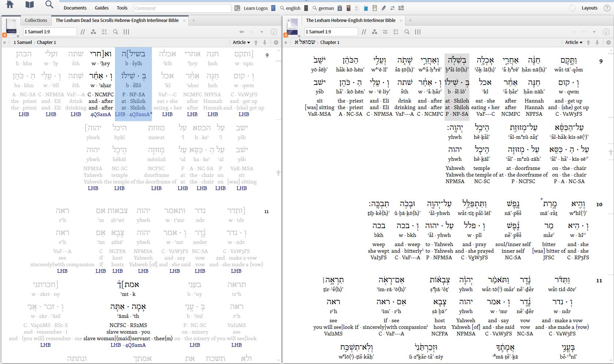Viewport: 614px width, 364px height.
Task: Open the Layouts menu
Action: coord(589,8)
